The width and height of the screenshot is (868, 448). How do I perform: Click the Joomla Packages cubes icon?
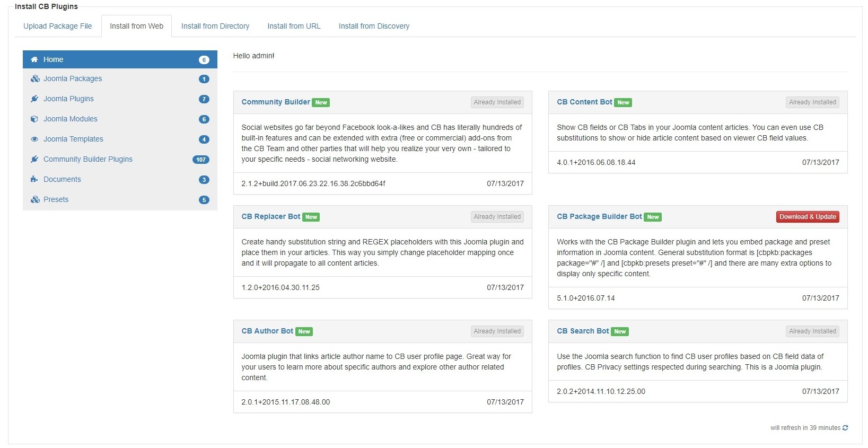click(x=35, y=78)
